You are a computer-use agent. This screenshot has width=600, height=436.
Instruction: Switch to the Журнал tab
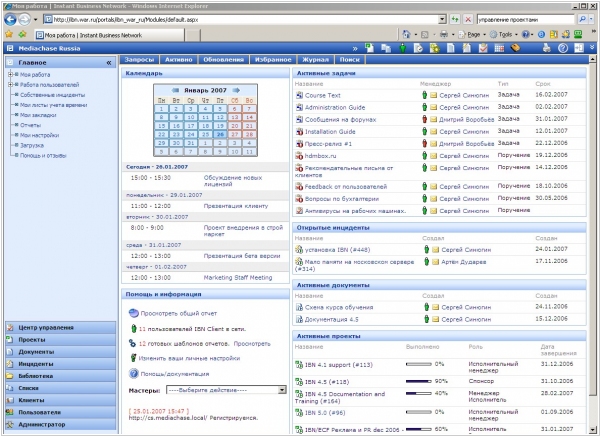click(315, 60)
